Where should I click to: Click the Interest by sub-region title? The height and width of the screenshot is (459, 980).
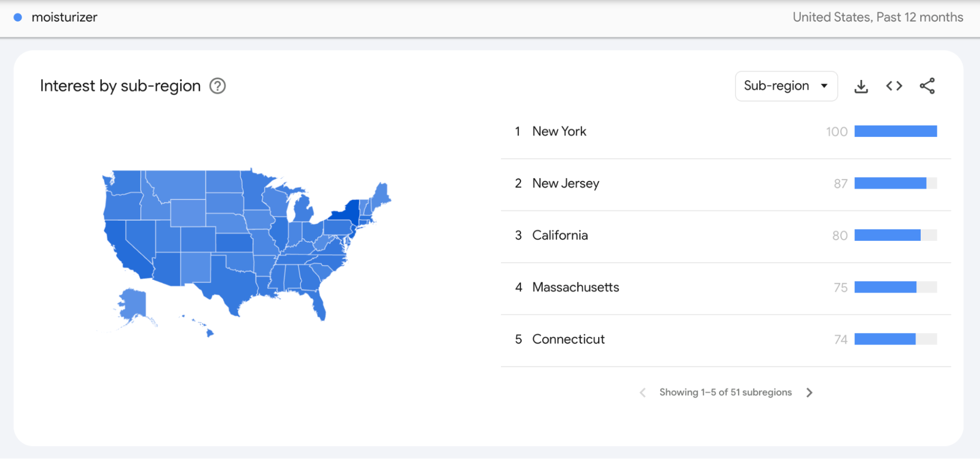pyautogui.click(x=120, y=85)
